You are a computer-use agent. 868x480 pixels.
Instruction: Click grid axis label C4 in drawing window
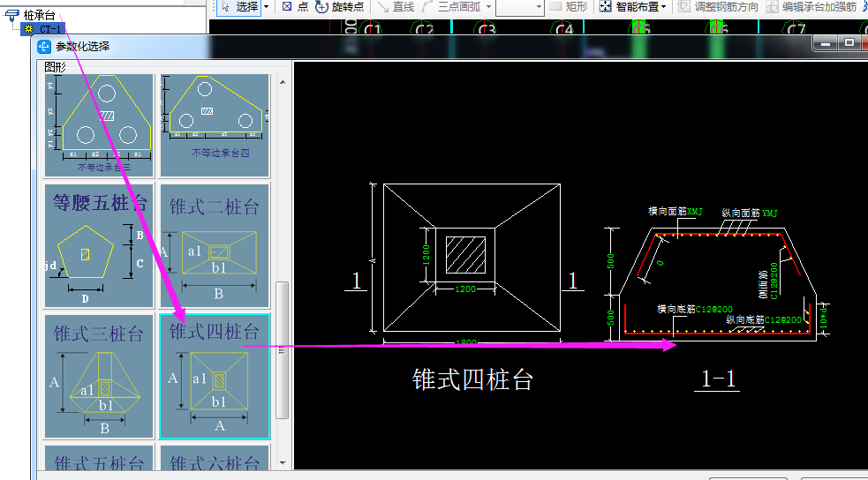tap(562, 29)
